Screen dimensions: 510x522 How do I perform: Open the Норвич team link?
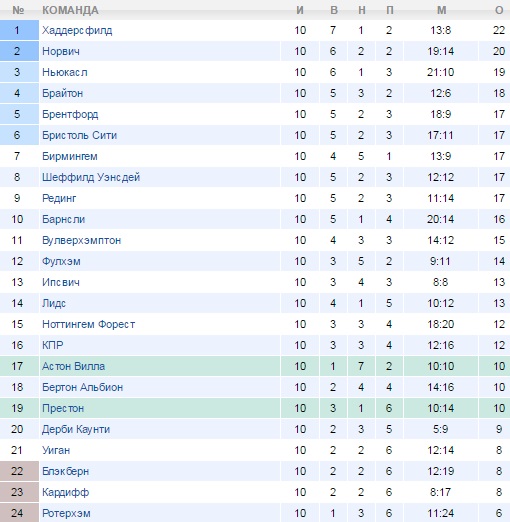coord(61,51)
